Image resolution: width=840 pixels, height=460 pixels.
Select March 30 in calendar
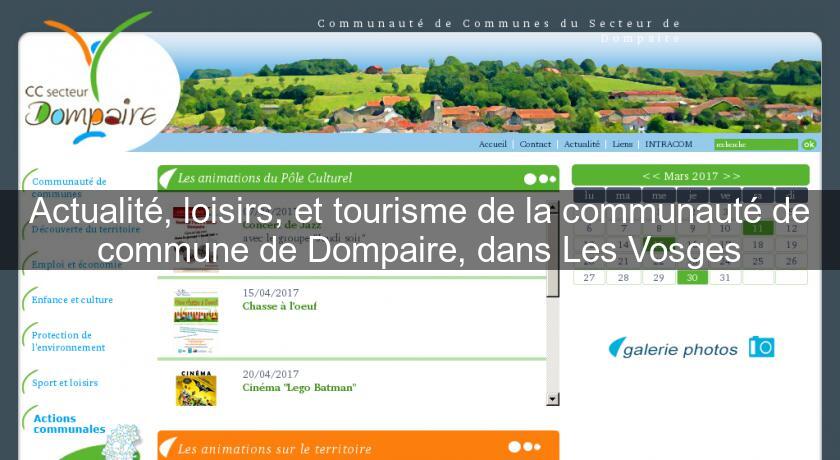[692, 277]
